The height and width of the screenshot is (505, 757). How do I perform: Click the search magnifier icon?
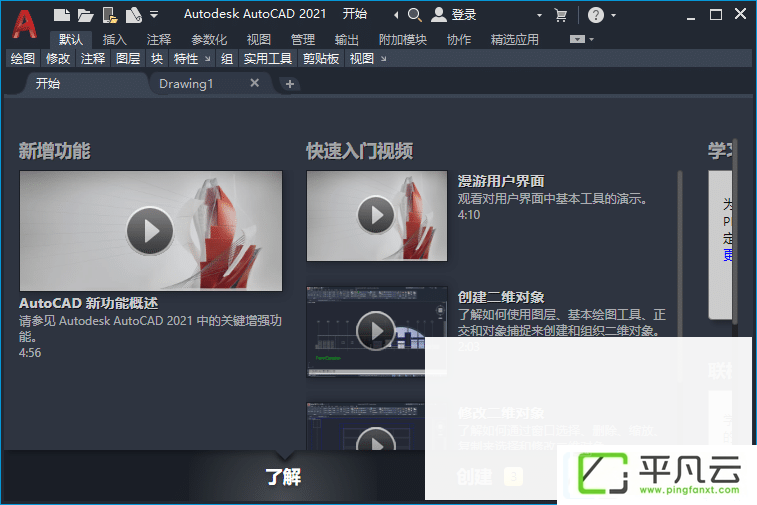[414, 15]
